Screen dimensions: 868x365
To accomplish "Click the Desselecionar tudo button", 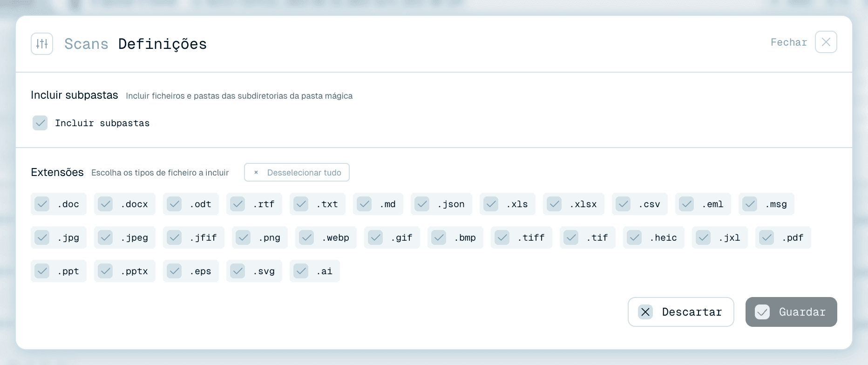I will (297, 172).
